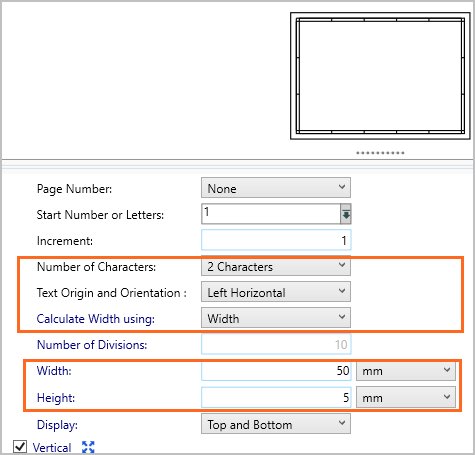Click the Calculate Width using label
Image resolution: width=475 pixels, height=455 pixels.
pos(96,319)
